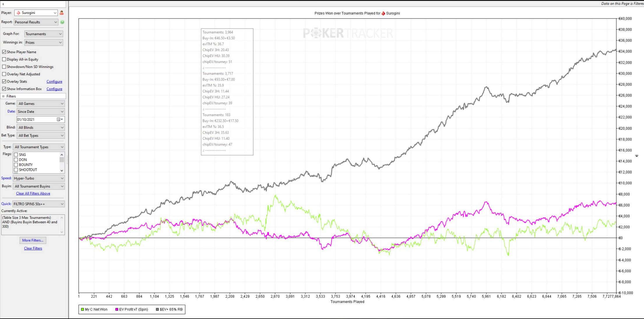Collapse the side panel arrow at top-left

pyautogui.click(x=3, y=4)
